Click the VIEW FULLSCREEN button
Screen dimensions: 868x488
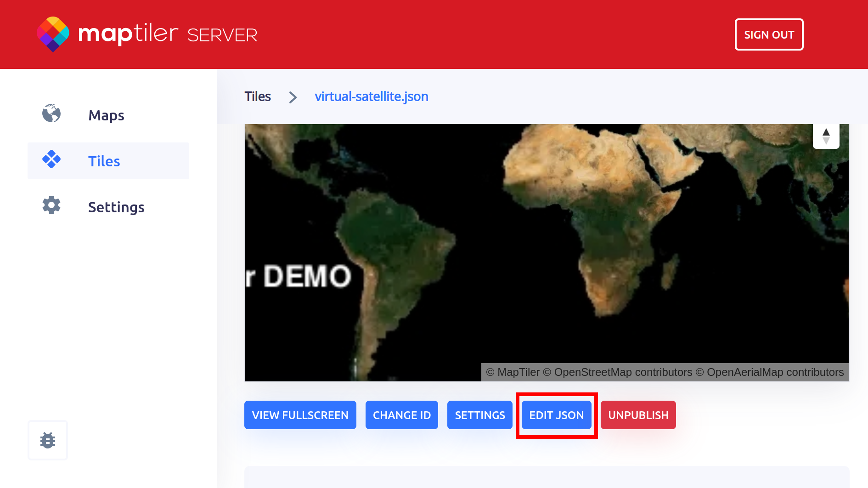pos(300,415)
